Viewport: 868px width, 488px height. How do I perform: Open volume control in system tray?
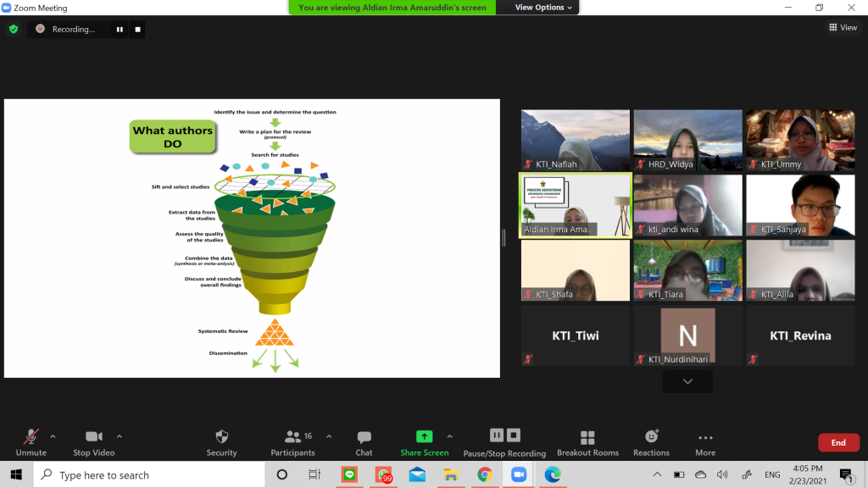[722, 474]
